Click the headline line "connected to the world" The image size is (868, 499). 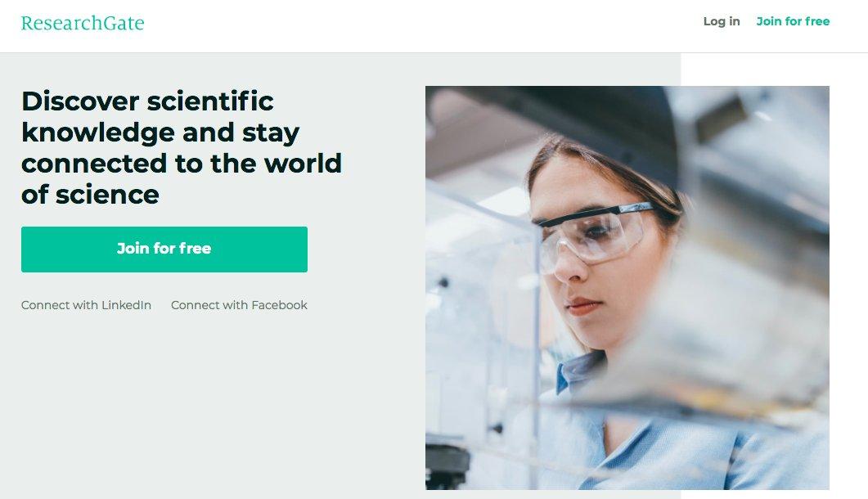point(182,164)
